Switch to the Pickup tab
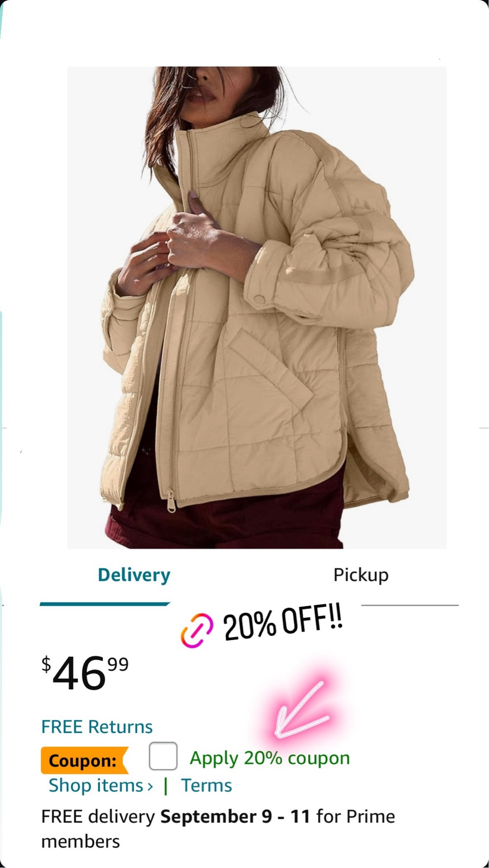489x868 pixels. (361, 575)
